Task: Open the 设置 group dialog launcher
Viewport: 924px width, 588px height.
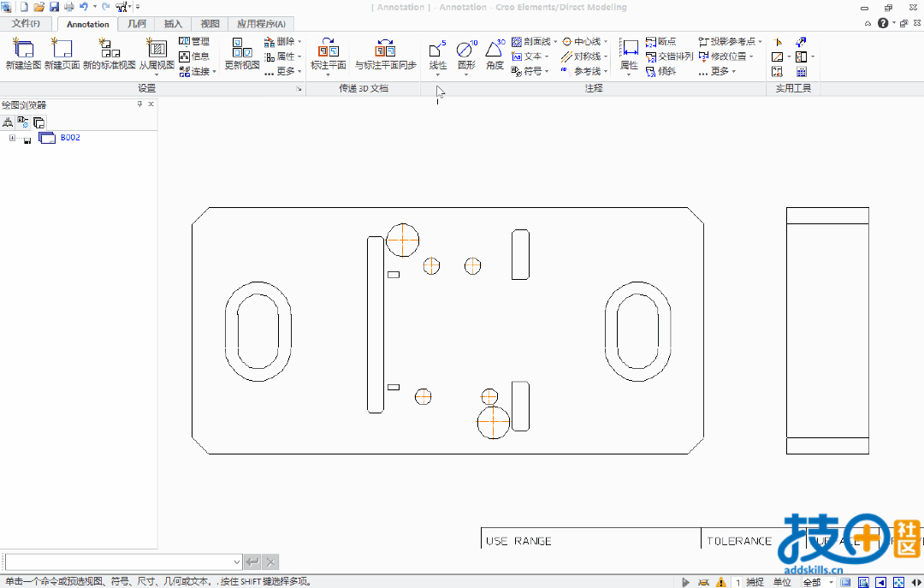Action: click(299, 88)
